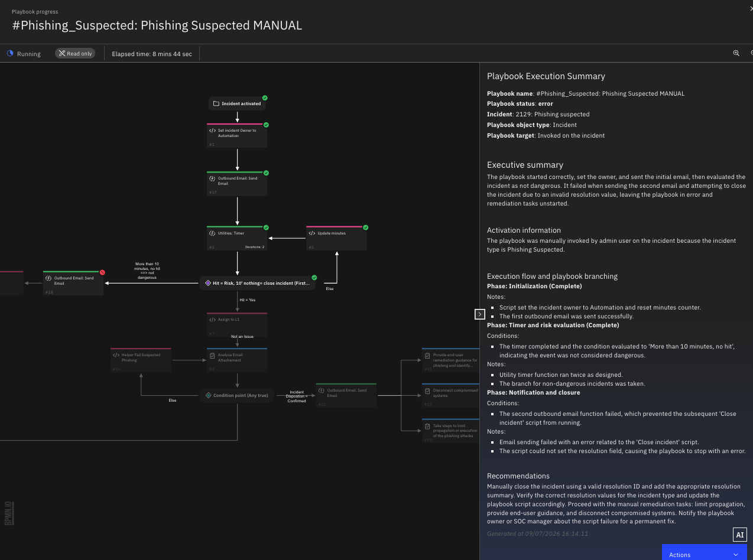Open Provide end-user remediation guidance task
The width and height of the screenshot is (753, 560).
click(450, 360)
